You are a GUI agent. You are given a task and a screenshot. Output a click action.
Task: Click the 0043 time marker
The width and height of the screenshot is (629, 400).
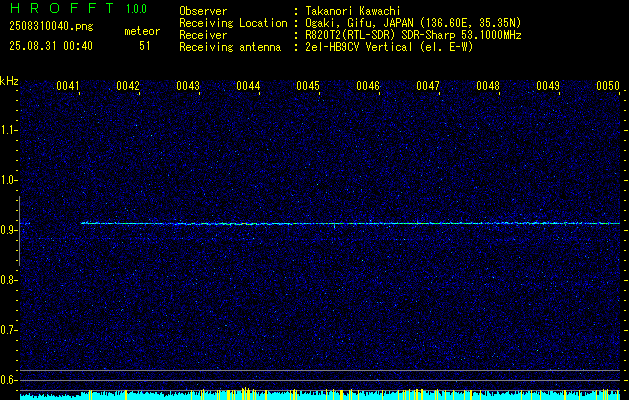[188, 85]
